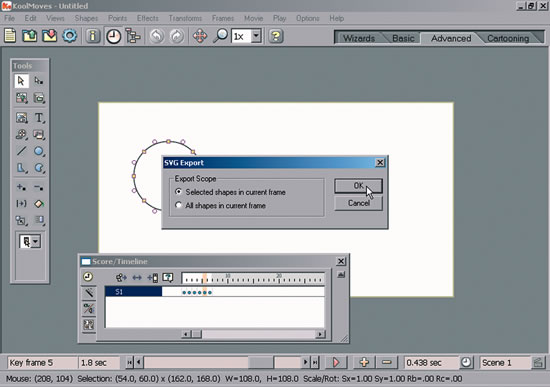The image size is (550, 387).
Task: Open the Points menu
Action: click(x=118, y=18)
